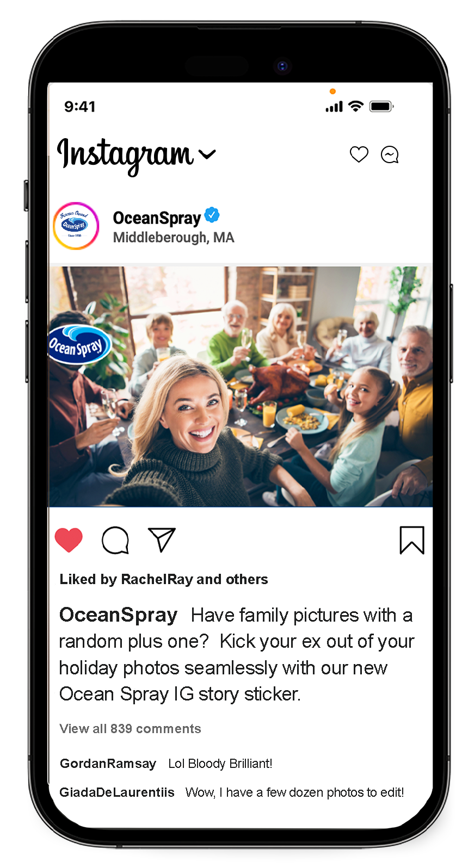Unlike the post via red heart

click(x=69, y=540)
